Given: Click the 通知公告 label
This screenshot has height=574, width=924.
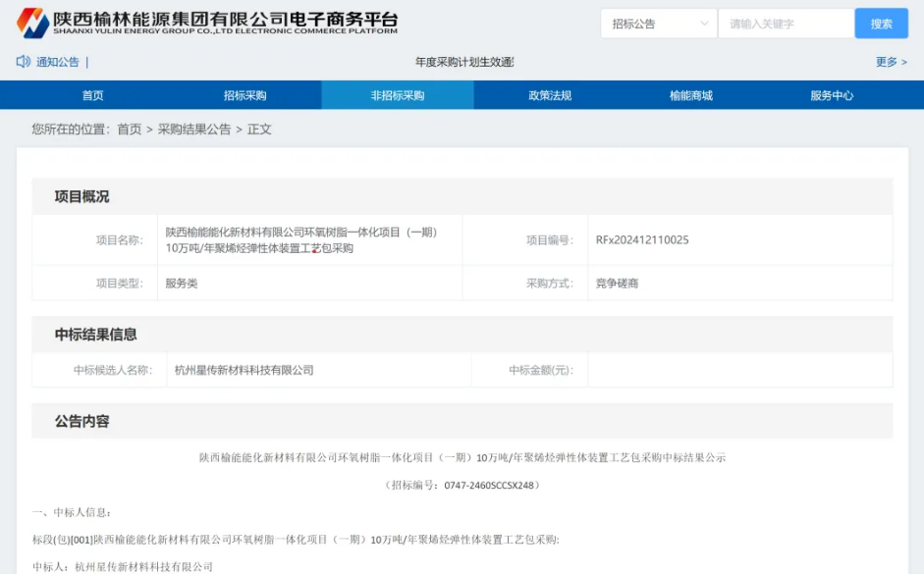Looking at the screenshot, I should (57, 62).
